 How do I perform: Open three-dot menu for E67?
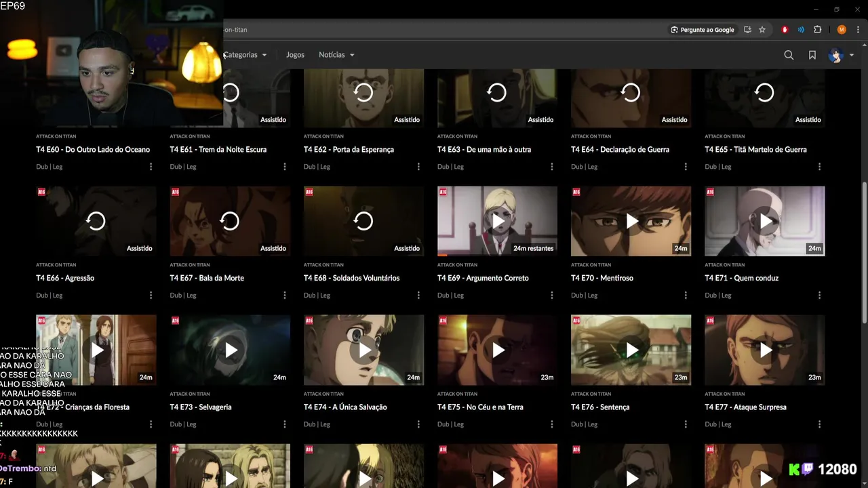(284, 296)
